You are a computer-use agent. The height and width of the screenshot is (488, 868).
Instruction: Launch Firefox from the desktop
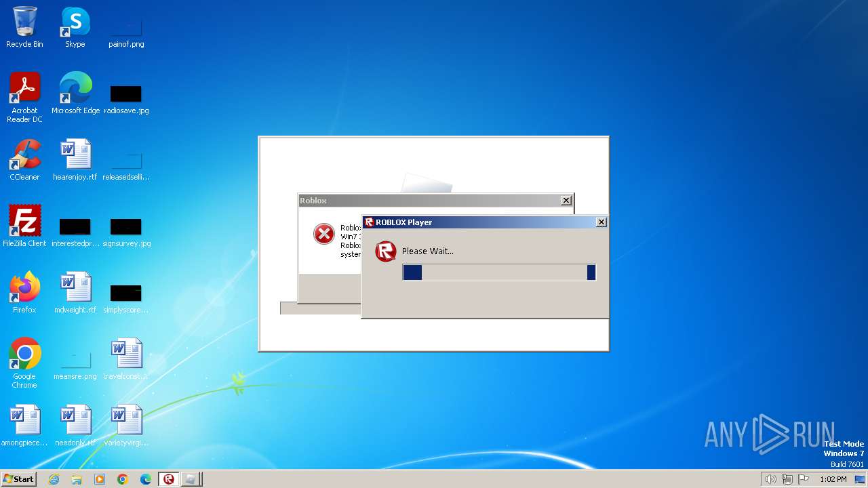(x=24, y=293)
